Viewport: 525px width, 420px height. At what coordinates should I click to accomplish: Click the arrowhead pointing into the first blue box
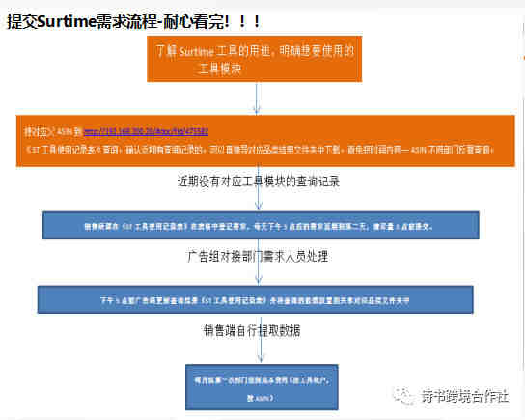[x=258, y=207]
